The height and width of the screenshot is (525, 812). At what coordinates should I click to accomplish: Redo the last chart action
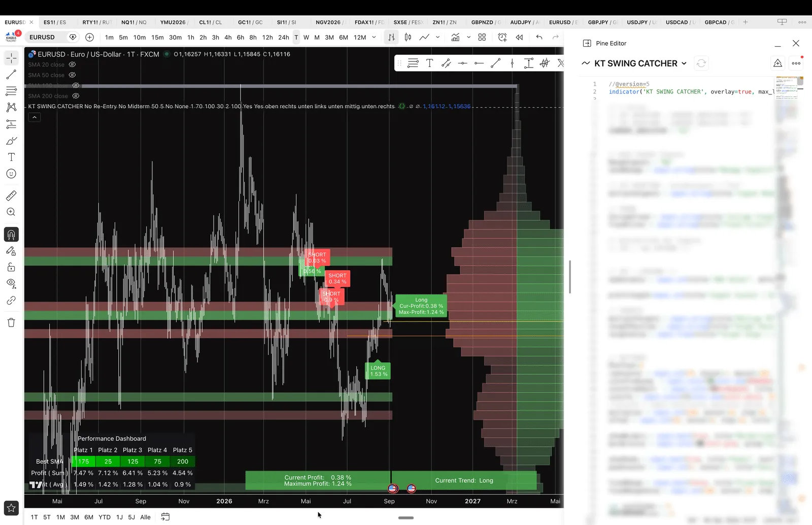pyautogui.click(x=556, y=37)
